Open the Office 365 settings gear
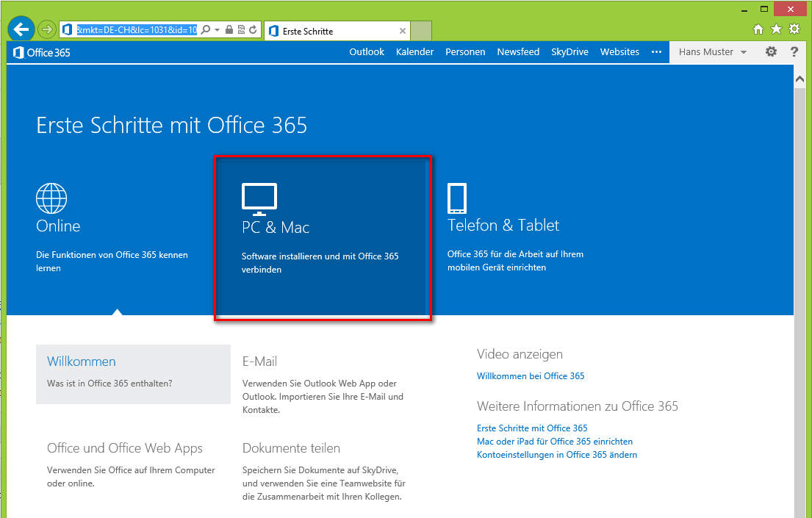The height and width of the screenshot is (518, 812). click(x=771, y=51)
